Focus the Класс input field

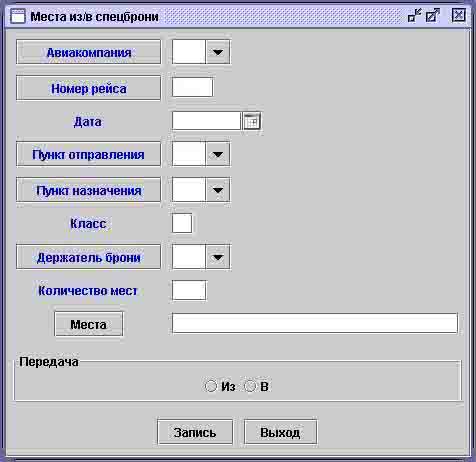[182, 223]
